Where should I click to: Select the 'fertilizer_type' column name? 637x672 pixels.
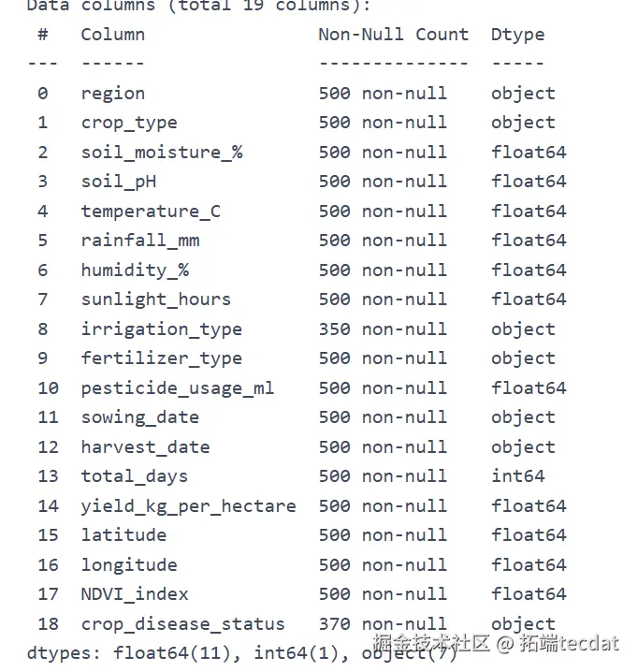click(x=161, y=358)
